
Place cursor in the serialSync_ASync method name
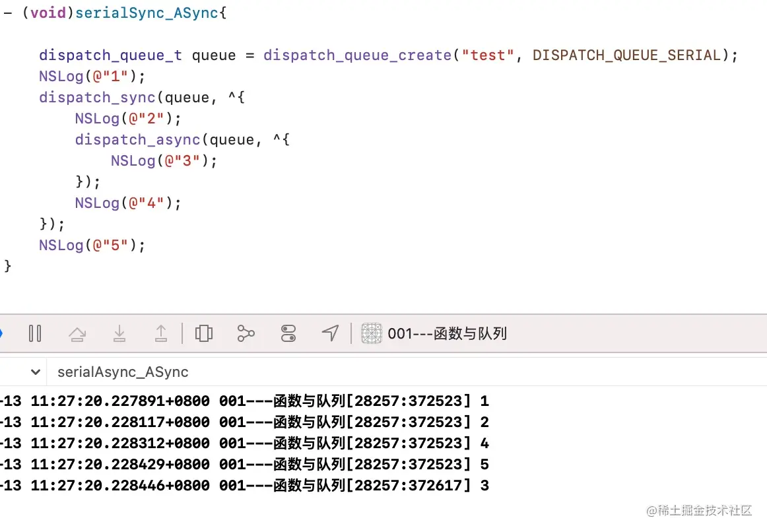147,12
